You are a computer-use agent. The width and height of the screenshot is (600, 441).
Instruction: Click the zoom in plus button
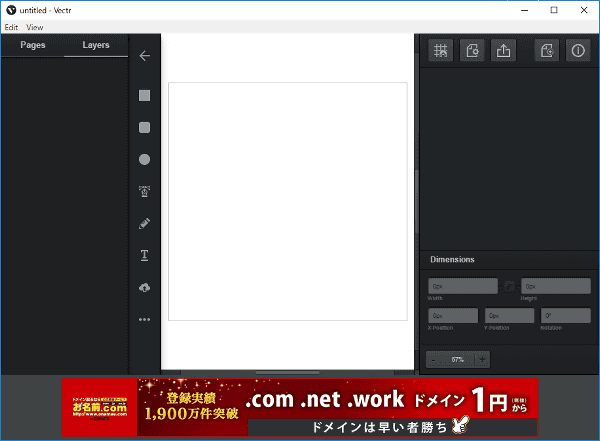482,359
